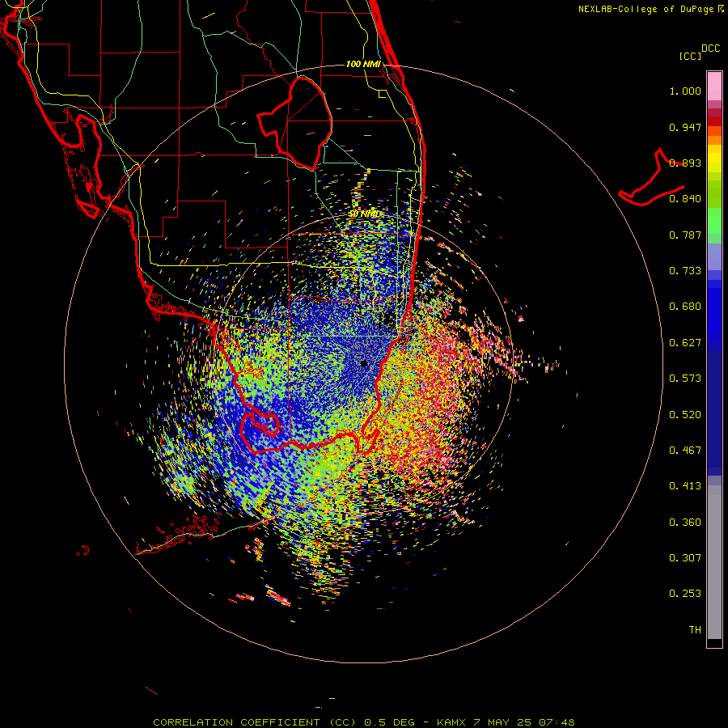The image size is (728, 728).
Task: Click the 50 NMI range ring label
Action: [363, 214]
